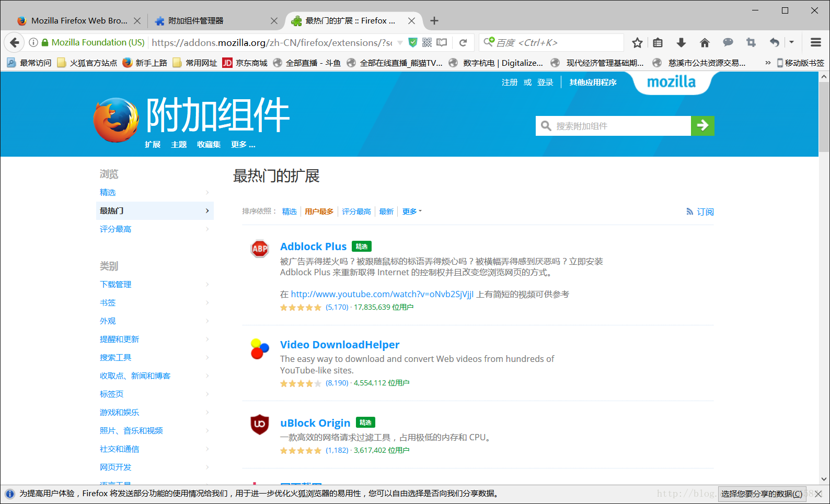The width and height of the screenshot is (830, 504).
Task: Click the mozilla logo tab on the page
Action: [671, 82]
